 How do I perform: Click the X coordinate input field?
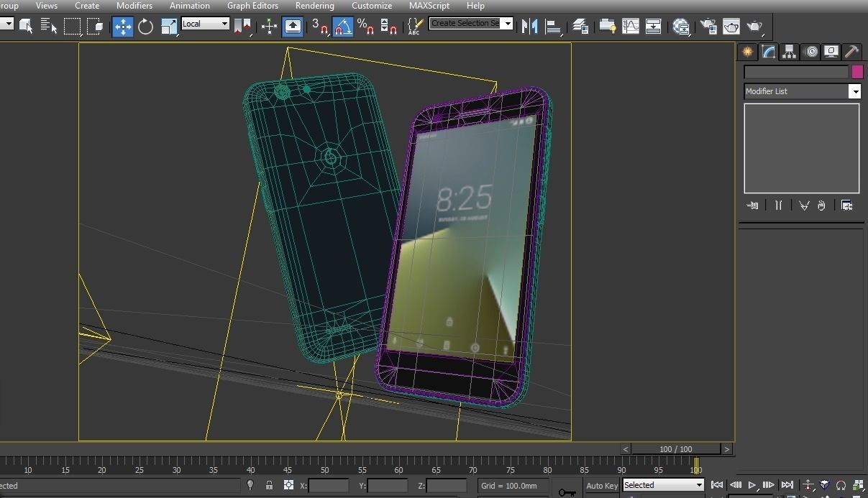tap(329, 486)
